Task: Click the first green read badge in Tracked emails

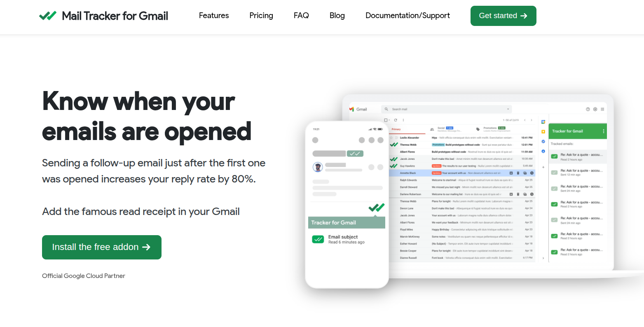Action: pyautogui.click(x=554, y=156)
